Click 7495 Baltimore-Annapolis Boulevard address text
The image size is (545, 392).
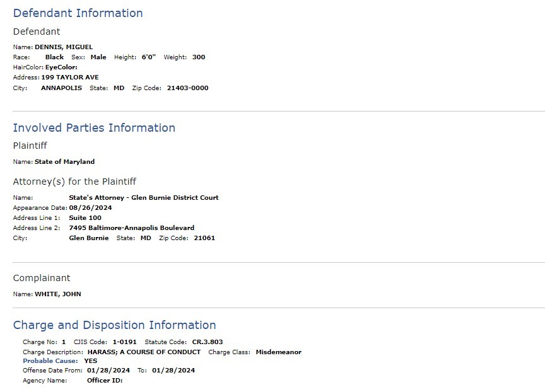[x=131, y=228]
